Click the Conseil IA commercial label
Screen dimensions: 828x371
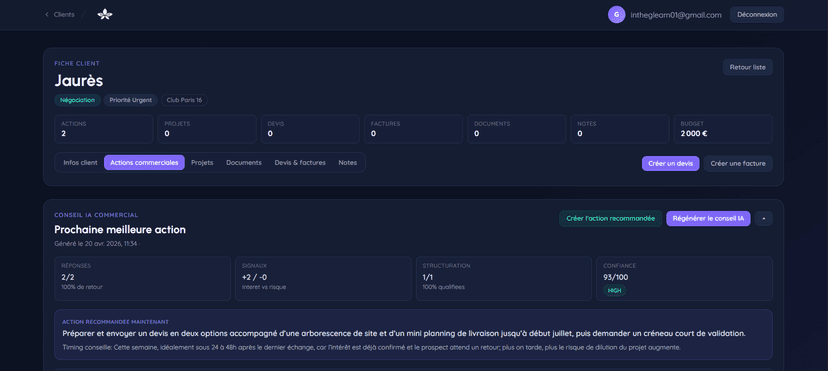[x=96, y=215]
